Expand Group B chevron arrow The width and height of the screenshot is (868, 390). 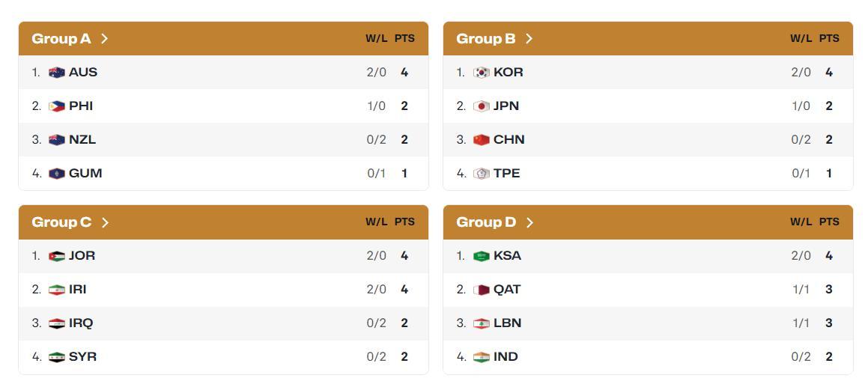pyautogui.click(x=529, y=38)
